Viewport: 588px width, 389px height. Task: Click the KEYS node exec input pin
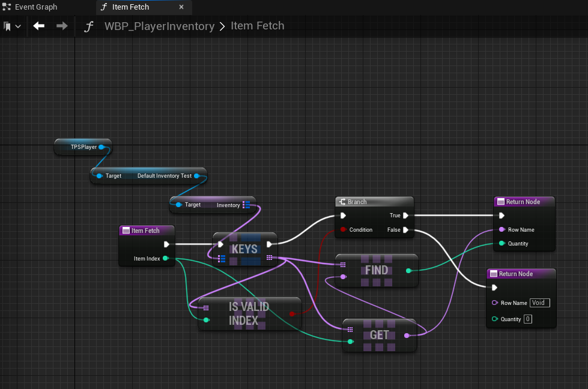click(x=220, y=244)
